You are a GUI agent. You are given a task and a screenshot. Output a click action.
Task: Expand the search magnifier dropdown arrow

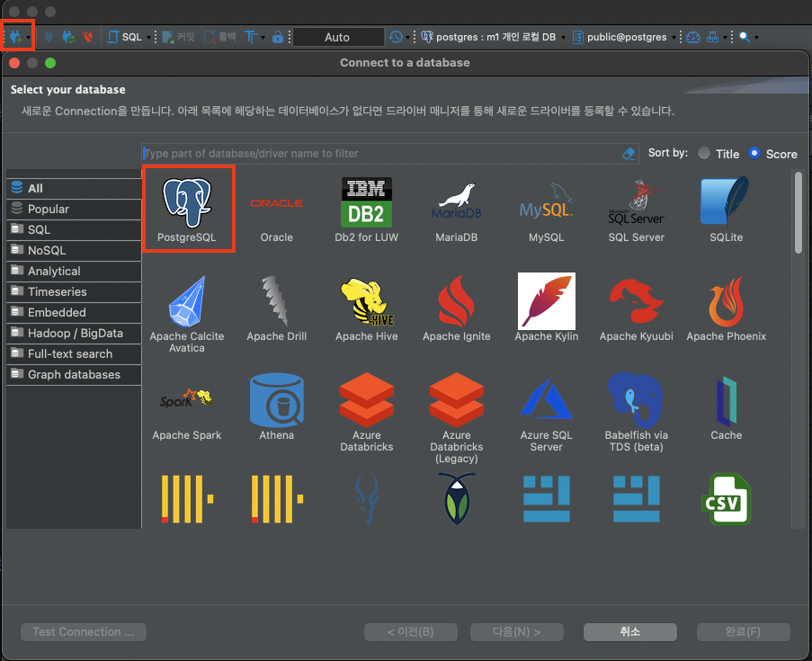tap(756, 37)
